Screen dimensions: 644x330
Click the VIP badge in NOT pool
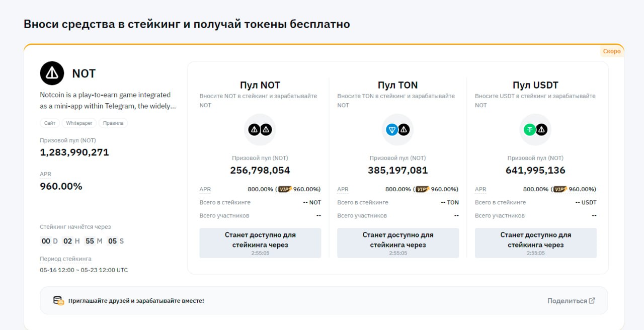click(x=285, y=189)
